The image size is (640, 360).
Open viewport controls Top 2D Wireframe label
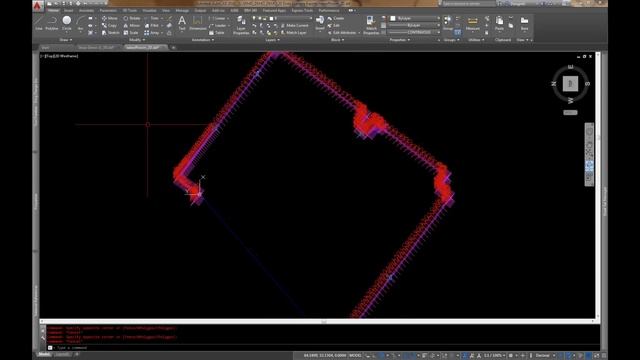click(x=60, y=56)
